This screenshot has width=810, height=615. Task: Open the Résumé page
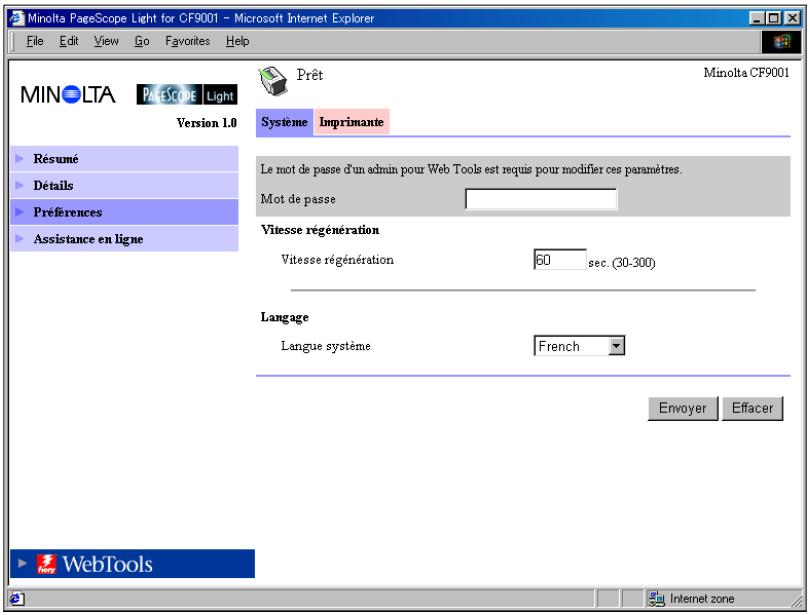[124, 159]
